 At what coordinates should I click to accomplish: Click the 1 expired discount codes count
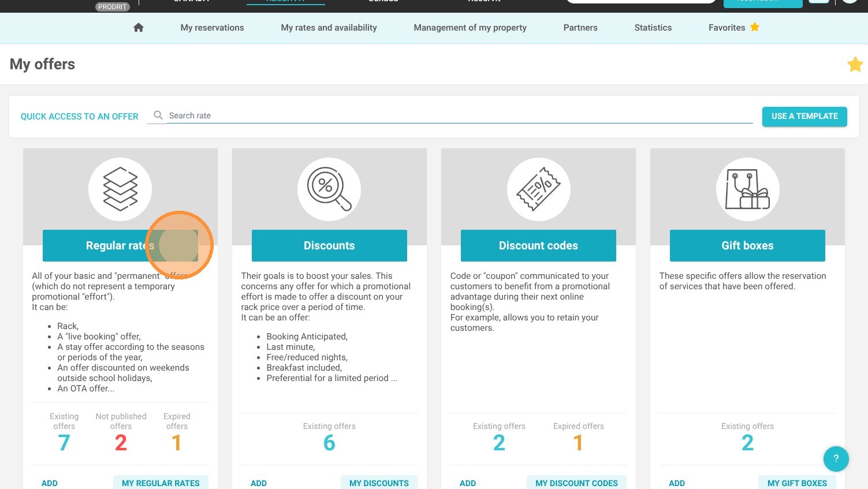(x=578, y=443)
